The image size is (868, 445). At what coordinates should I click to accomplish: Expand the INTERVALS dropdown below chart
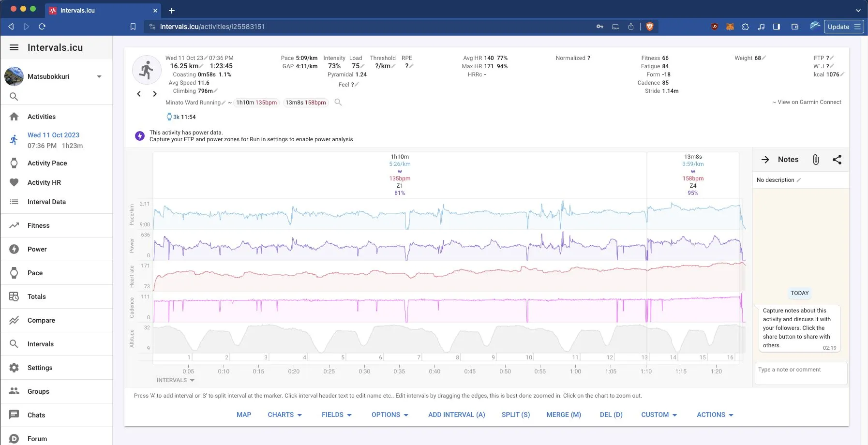pos(175,380)
